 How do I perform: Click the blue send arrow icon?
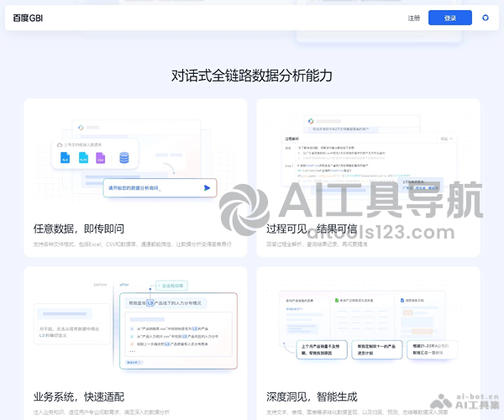207,187
